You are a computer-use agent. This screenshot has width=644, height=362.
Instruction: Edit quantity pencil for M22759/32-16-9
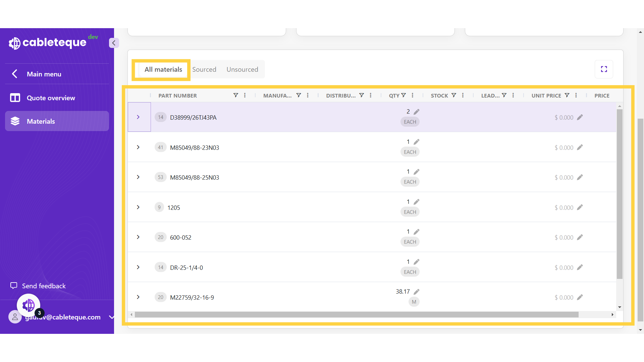[x=417, y=292]
